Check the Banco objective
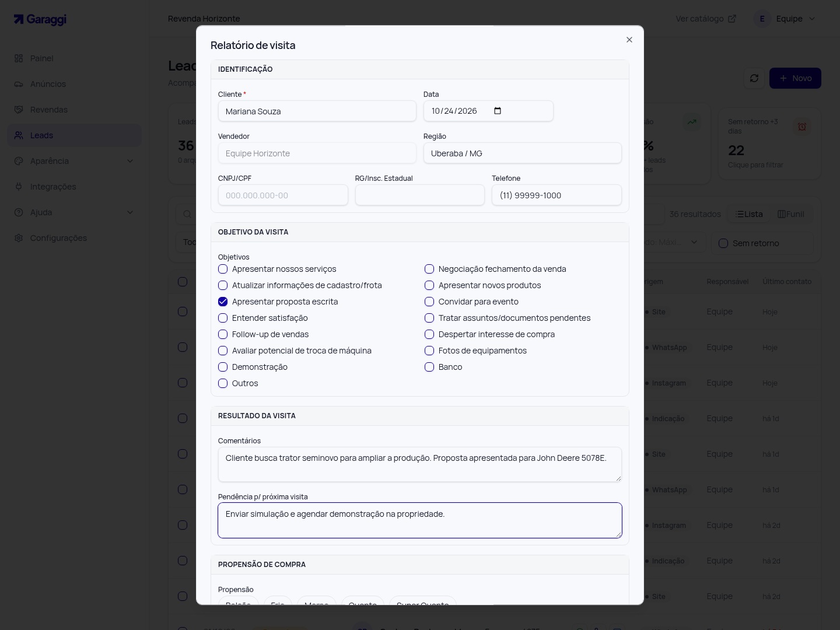The image size is (840, 630). click(x=429, y=367)
